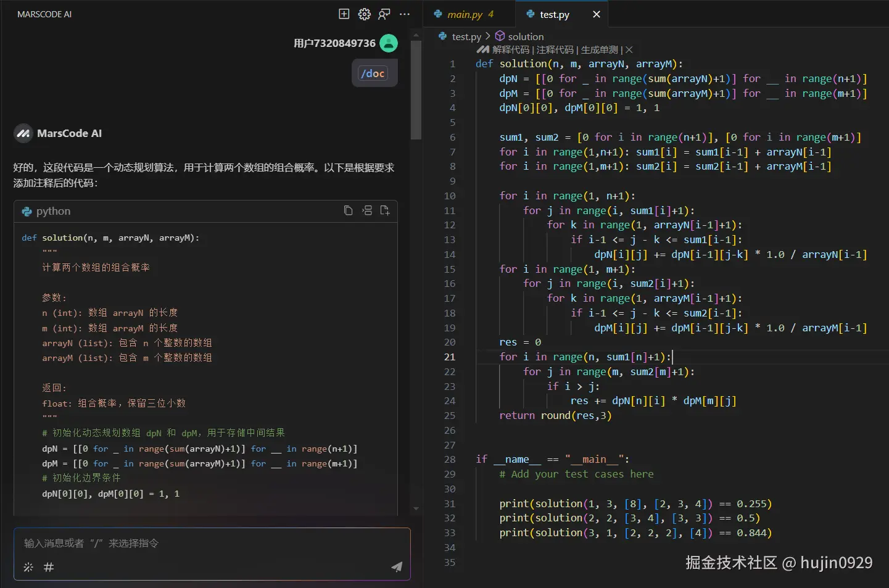889x588 pixels.
Task: Click 注释代码 code lens link
Action: pyautogui.click(x=555, y=50)
